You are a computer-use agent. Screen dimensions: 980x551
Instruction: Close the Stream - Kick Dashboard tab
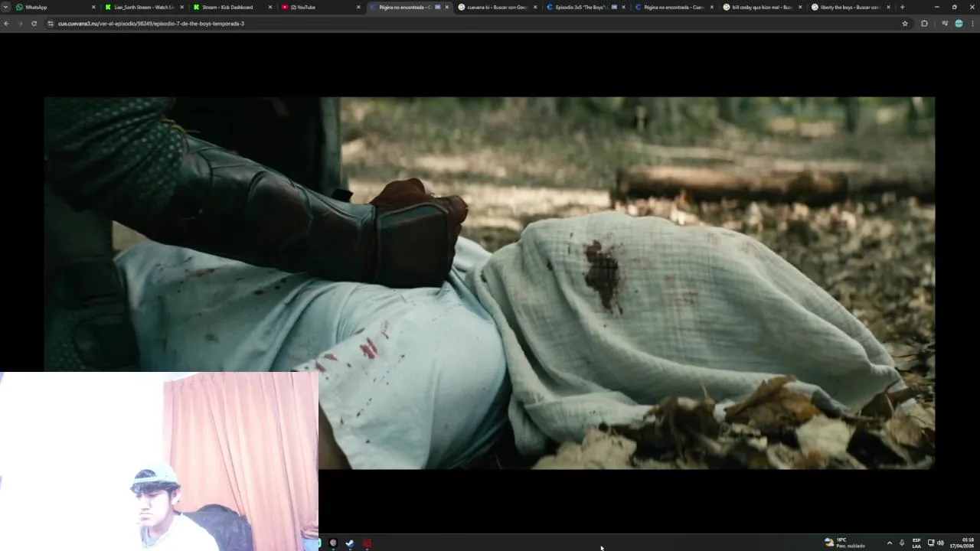(269, 7)
